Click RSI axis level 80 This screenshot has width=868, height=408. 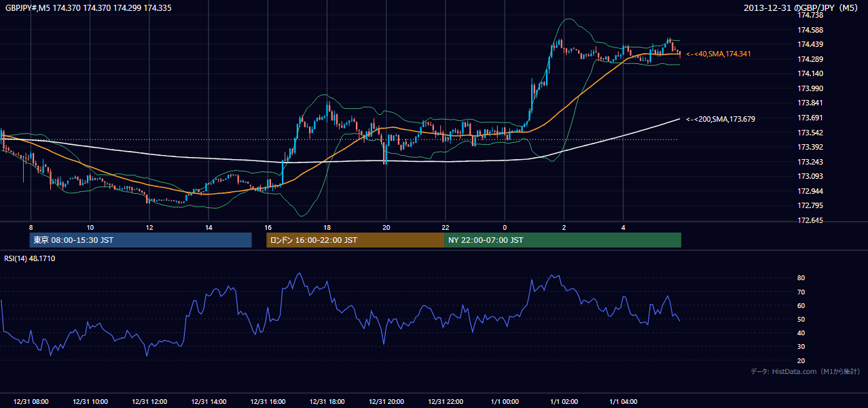tap(801, 278)
